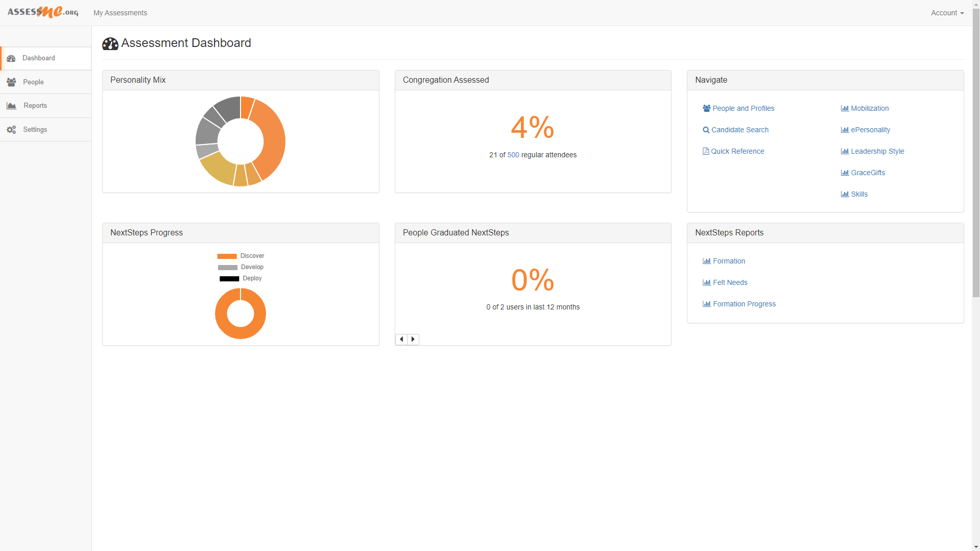Click the Formation Progress bar chart icon
The height and width of the screenshot is (551, 980).
tap(707, 304)
